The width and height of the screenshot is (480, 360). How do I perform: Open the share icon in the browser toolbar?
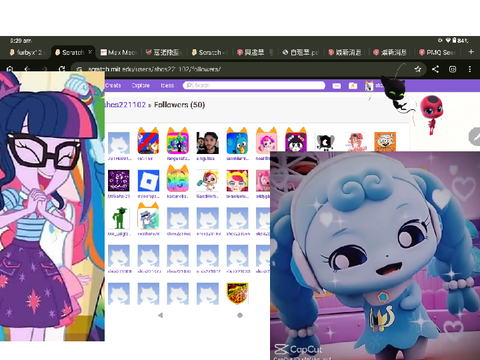(435, 69)
